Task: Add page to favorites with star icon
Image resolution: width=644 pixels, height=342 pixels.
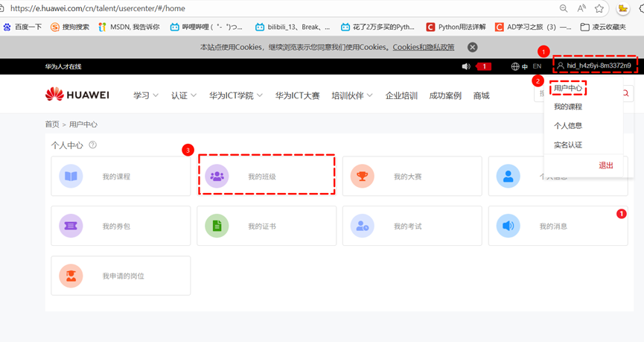Action: coord(599,8)
